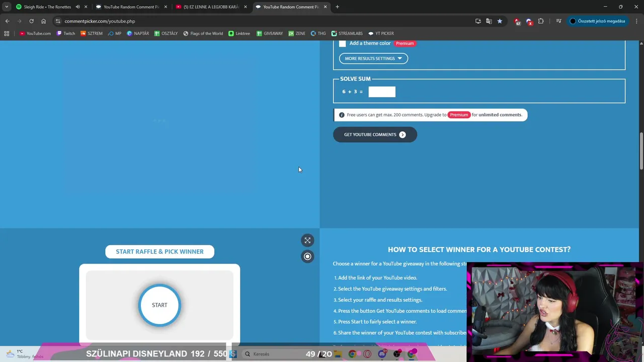The width and height of the screenshot is (644, 362).
Task: Open red extension icon with 67 badge
Action: pyautogui.click(x=517, y=21)
